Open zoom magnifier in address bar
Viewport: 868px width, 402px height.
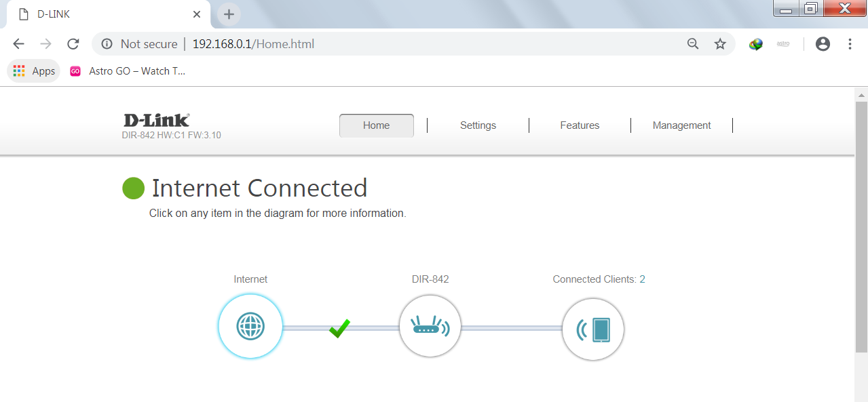(x=693, y=44)
